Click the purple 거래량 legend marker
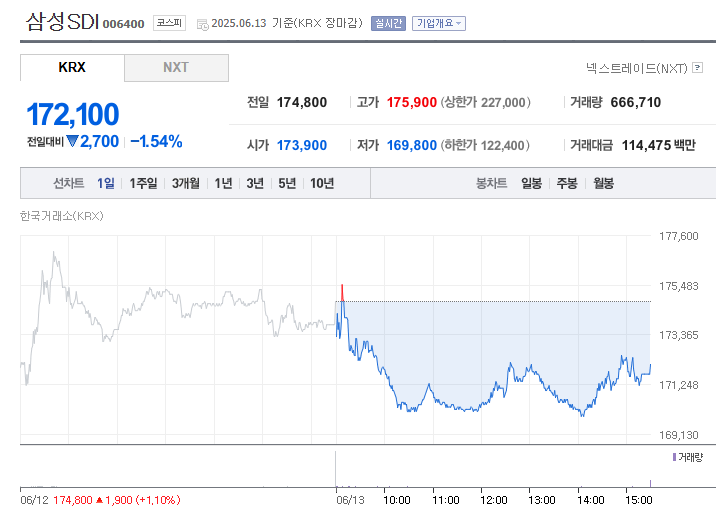The width and height of the screenshot is (716, 519). (x=674, y=457)
